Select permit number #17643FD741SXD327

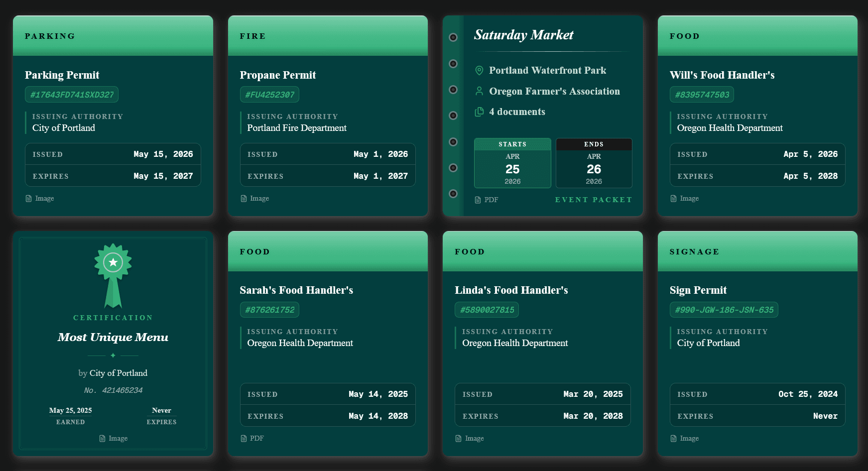pos(72,95)
